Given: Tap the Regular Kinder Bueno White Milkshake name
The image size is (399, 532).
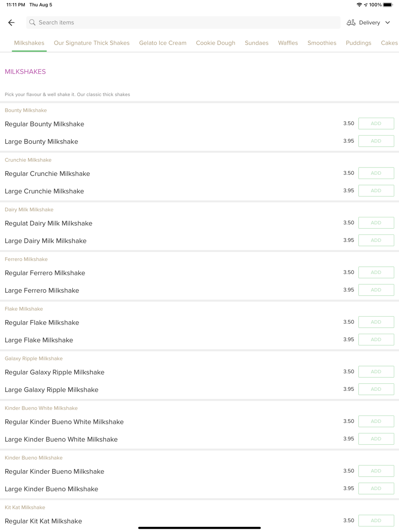Looking at the screenshot, I should 64,422.
